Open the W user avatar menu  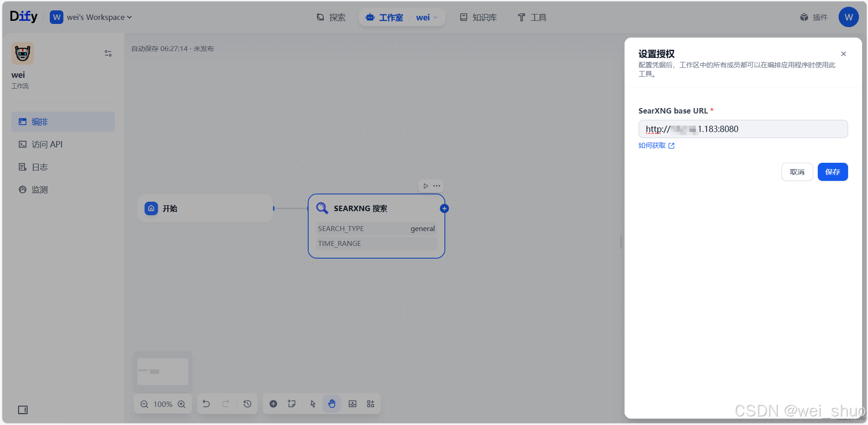tap(849, 17)
